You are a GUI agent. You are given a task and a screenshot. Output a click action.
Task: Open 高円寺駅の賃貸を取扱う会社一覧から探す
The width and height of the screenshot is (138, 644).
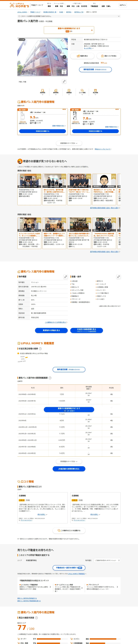coord(105,208)
